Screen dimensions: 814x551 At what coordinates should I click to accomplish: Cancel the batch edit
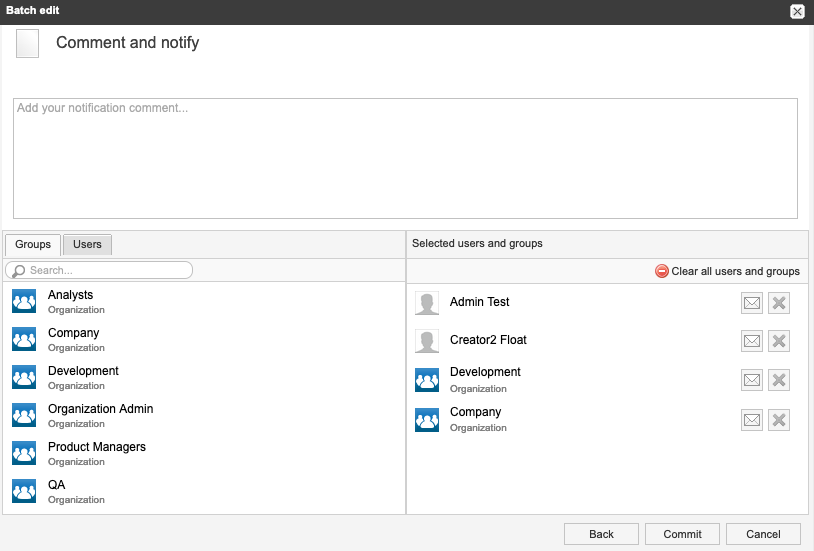pyautogui.click(x=763, y=534)
